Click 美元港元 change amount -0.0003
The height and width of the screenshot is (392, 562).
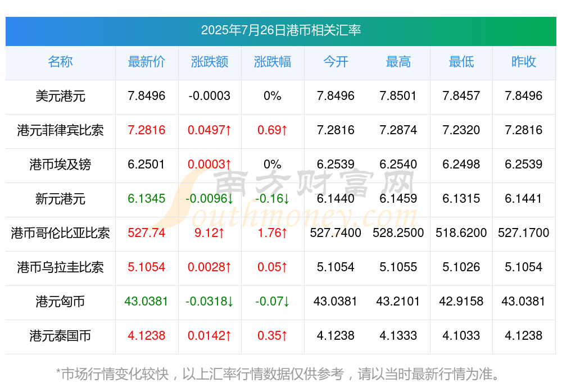point(210,96)
